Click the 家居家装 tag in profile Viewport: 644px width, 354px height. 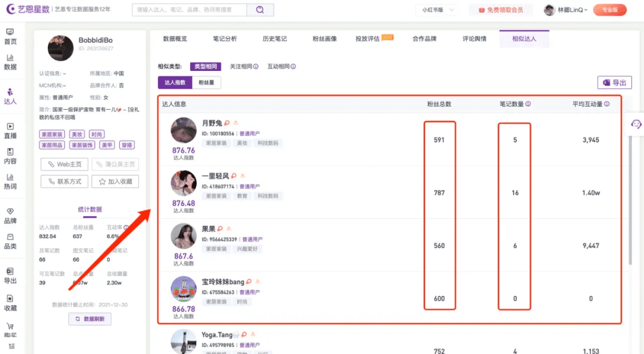[52, 134]
